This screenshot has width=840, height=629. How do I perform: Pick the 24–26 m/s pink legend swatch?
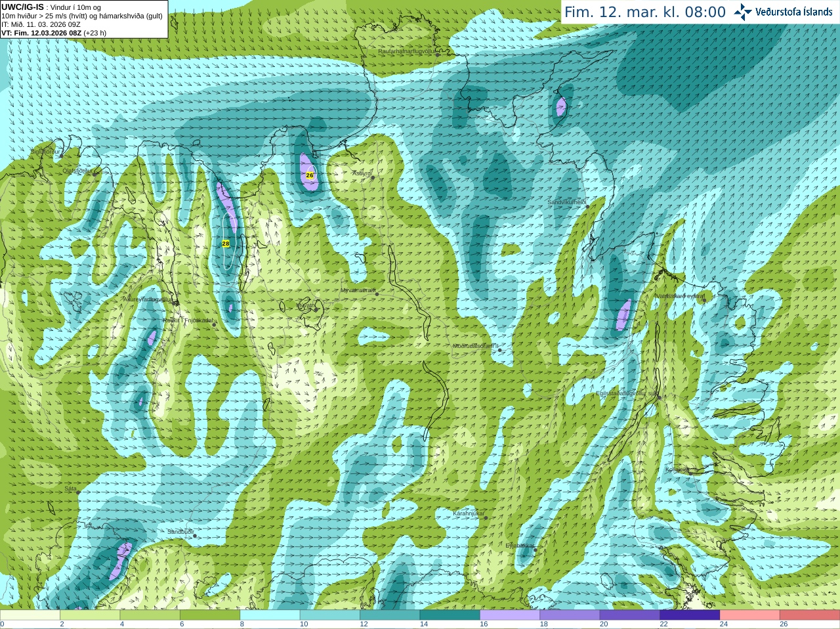[749, 615]
